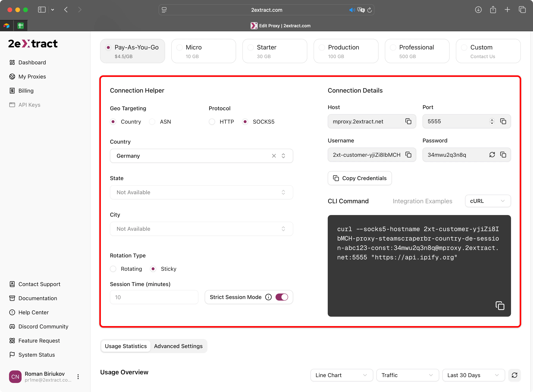Regenerate the proxy password icon
Image resolution: width=533 pixels, height=392 pixels.
tap(492, 155)
